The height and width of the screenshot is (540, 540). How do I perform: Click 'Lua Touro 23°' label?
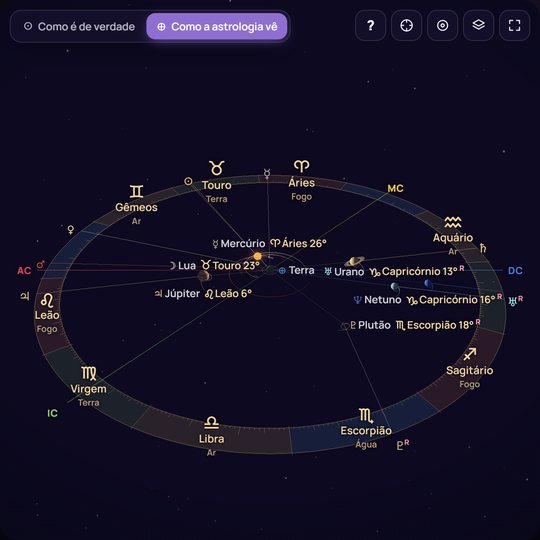pyautogui.click(x=214, y=266)
